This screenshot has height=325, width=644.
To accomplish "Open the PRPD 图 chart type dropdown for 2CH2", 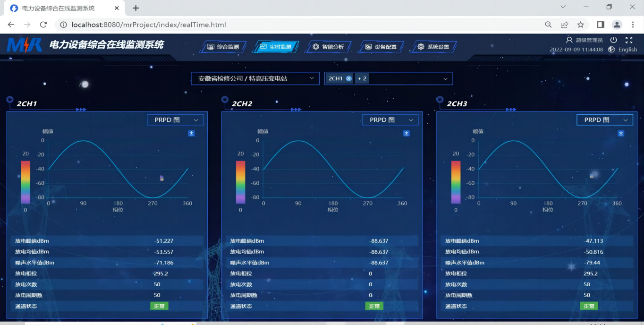I will point(390,120).
